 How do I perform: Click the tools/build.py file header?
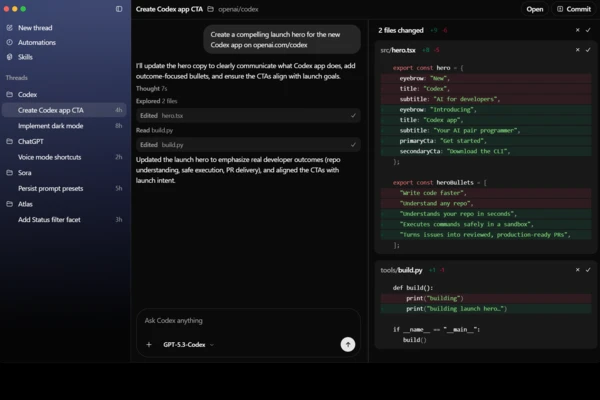(401, 270)
